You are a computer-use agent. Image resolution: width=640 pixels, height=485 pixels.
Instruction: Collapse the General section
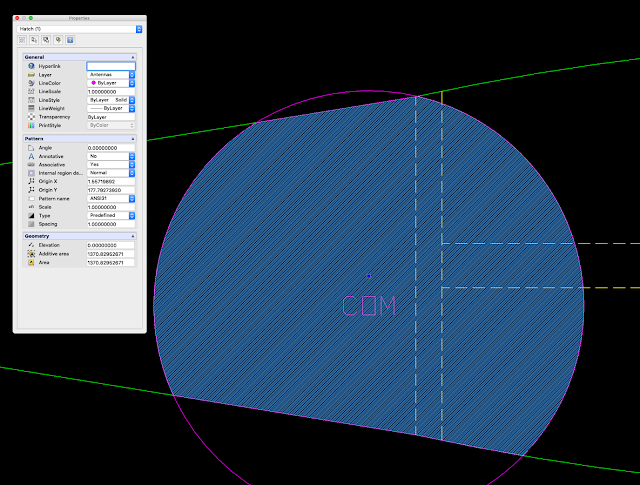[x=133, y=57]
